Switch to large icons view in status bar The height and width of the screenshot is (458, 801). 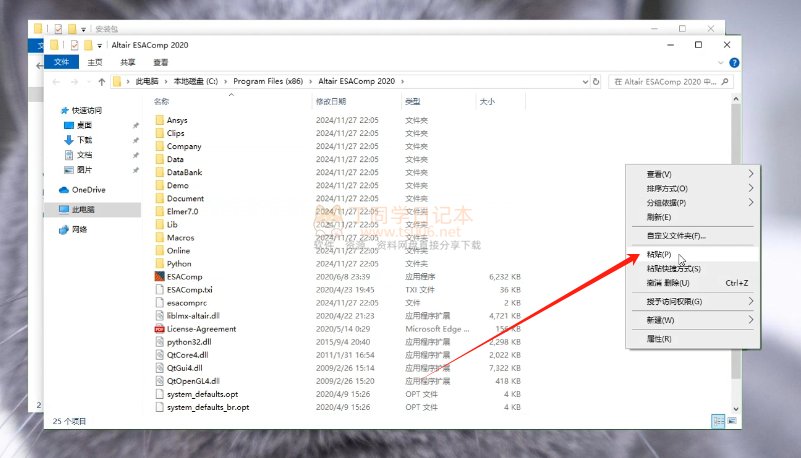tap(732, 421)
